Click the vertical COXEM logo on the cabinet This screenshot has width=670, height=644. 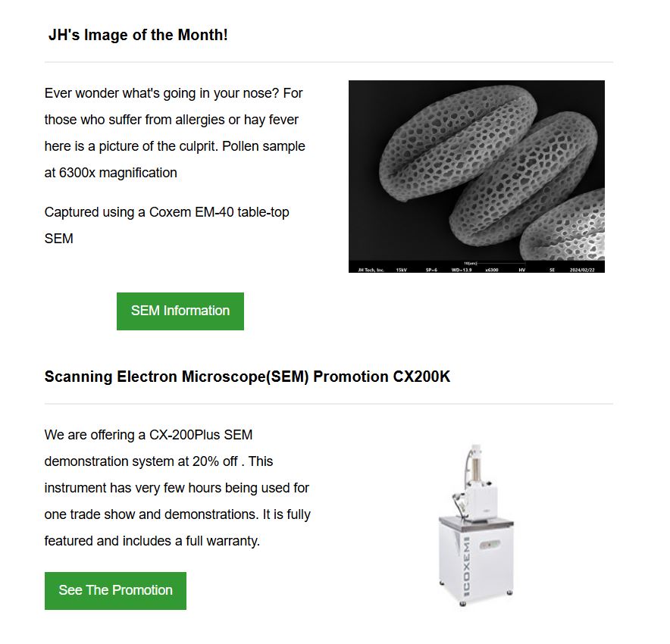pos(466,566)
